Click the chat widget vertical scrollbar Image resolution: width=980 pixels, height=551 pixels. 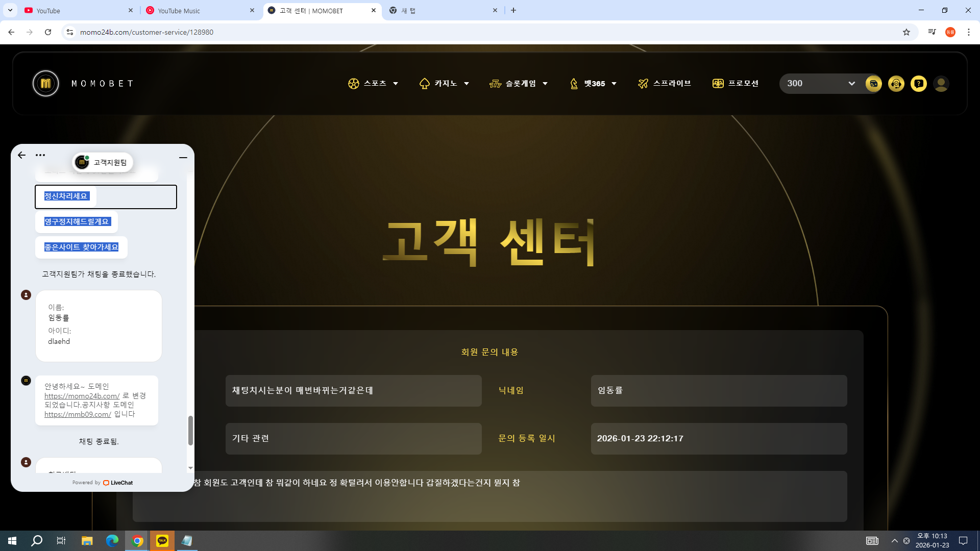190,430
